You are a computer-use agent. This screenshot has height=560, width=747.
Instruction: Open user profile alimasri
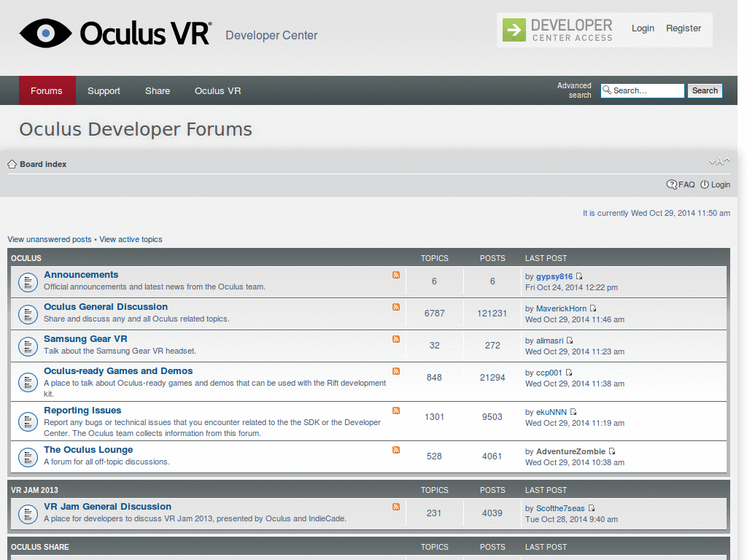click(550, 341)
